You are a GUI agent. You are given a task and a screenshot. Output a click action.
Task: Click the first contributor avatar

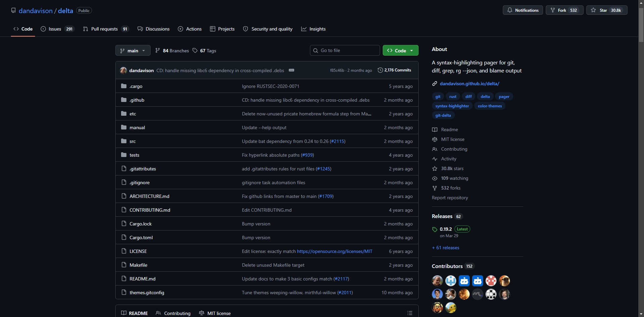(x=437, y=281)
